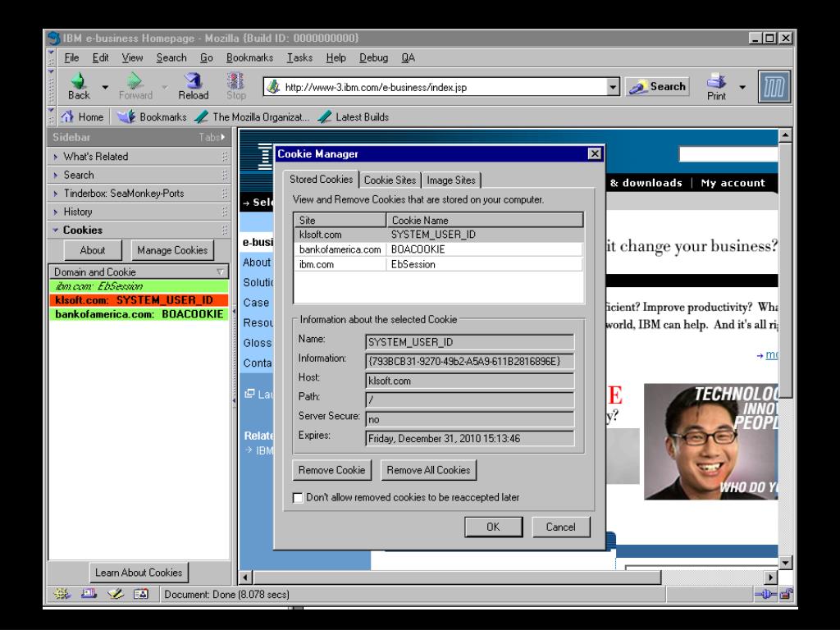Screen dimensions: 840x630
Task: Click the Cookie Name column header
Action: pyautogui.click(x=485, y=220)
